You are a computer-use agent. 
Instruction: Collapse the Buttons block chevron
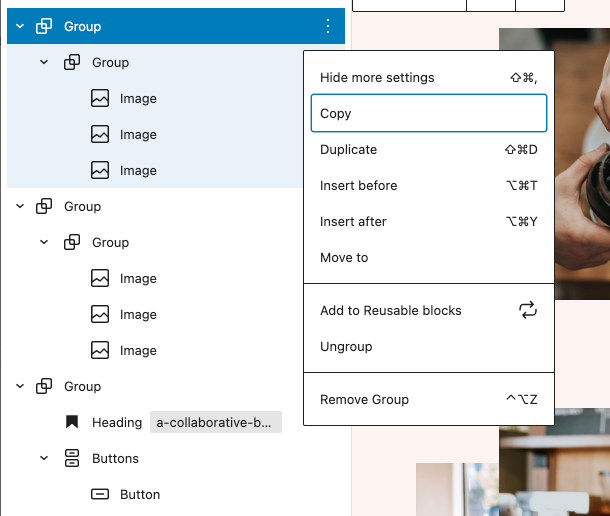point(44,458)
